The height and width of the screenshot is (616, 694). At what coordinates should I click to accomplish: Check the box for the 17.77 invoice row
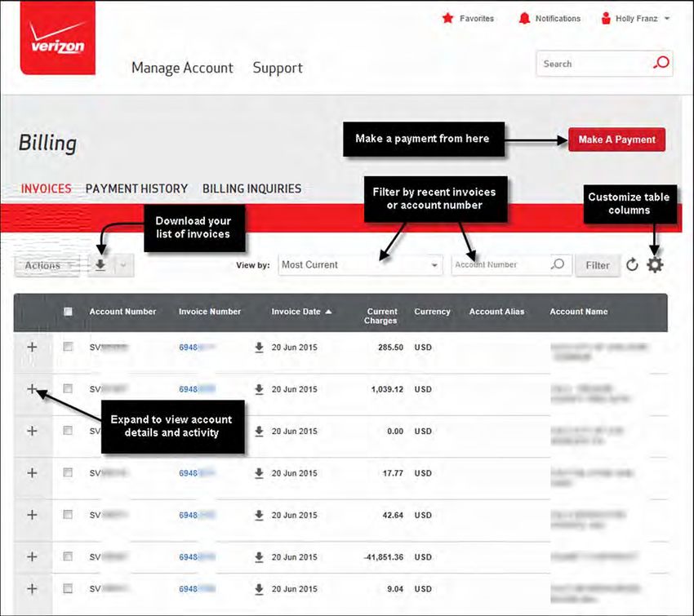(68, 472)
